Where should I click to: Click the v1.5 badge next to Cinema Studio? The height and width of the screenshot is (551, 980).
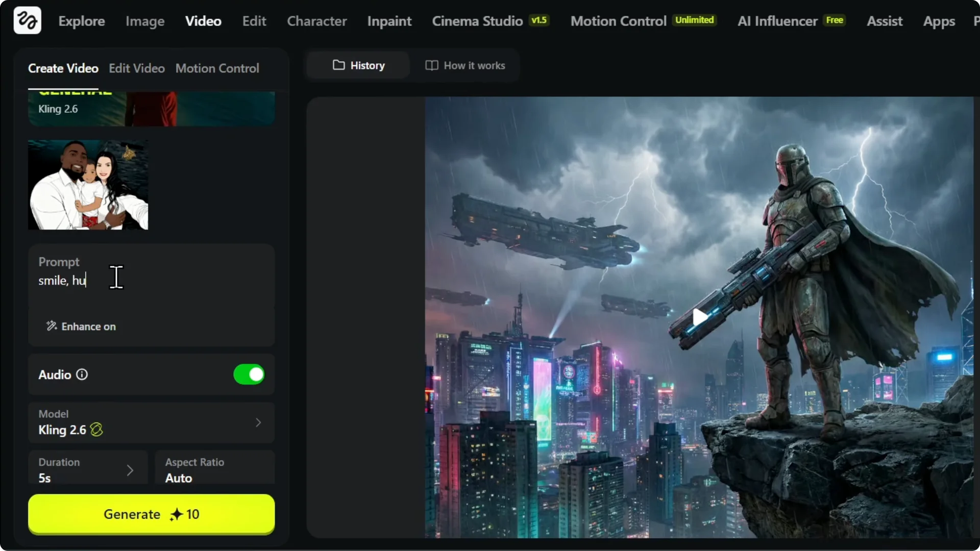(x=540, y=20)
